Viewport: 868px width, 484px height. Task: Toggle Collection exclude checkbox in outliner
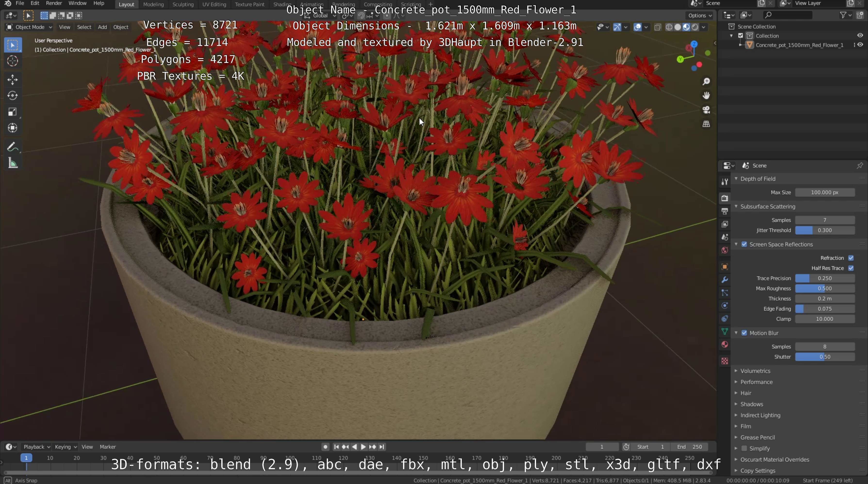pos(741,36)
